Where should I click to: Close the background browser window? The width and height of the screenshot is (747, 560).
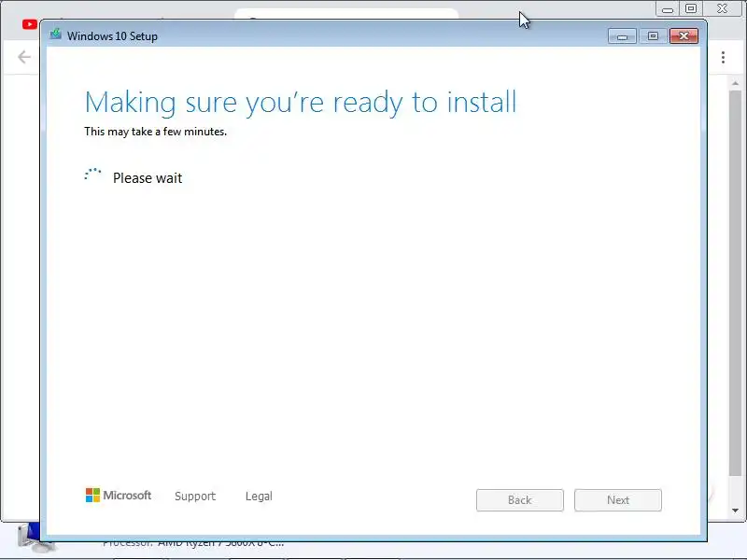point(722,8)
